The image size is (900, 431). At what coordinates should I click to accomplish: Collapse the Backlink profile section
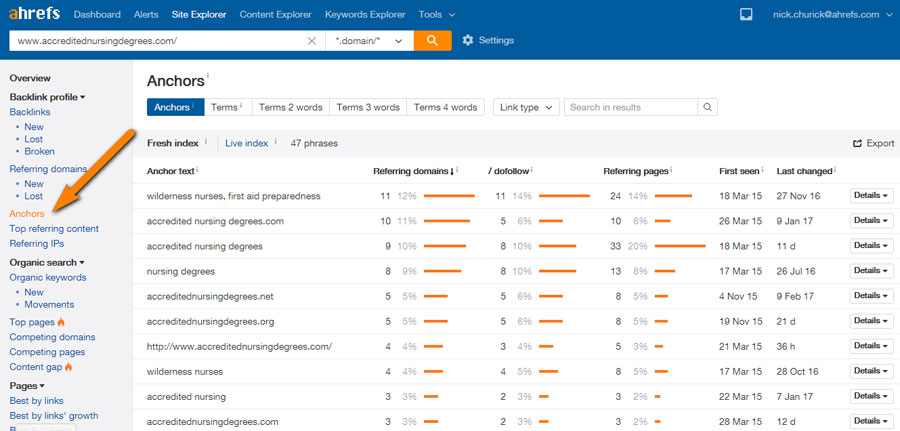tap(47, 97)
